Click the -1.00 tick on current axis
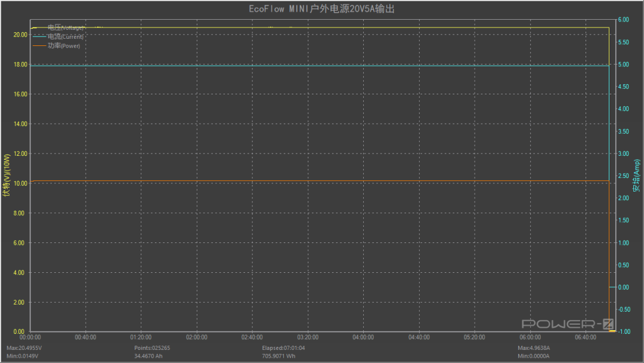 (x=624, y=331)
